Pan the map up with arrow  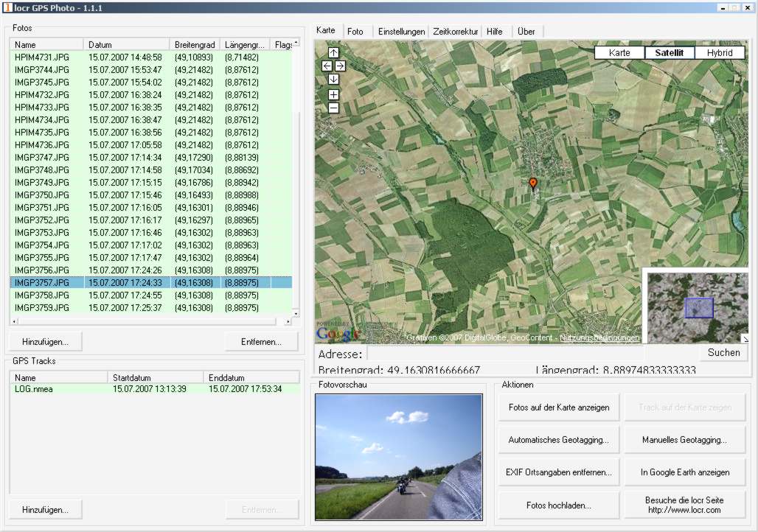click(x=333, y=53)
